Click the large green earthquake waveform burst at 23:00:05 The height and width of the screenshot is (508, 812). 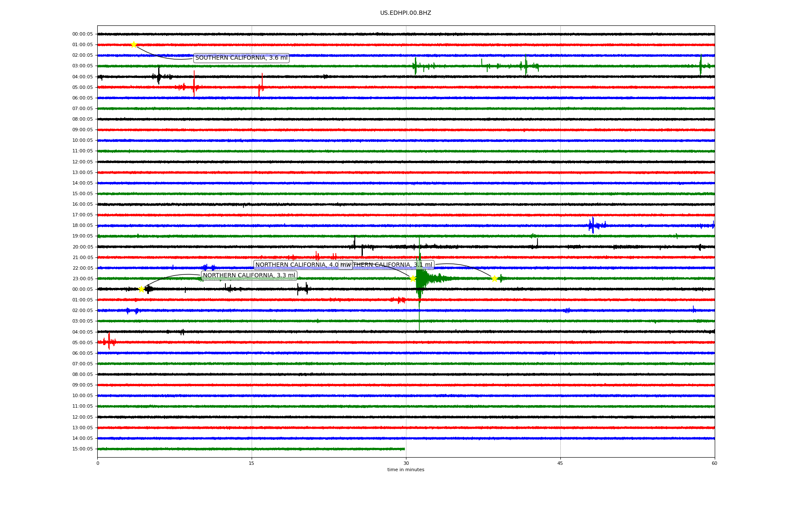tap(421, 279)
